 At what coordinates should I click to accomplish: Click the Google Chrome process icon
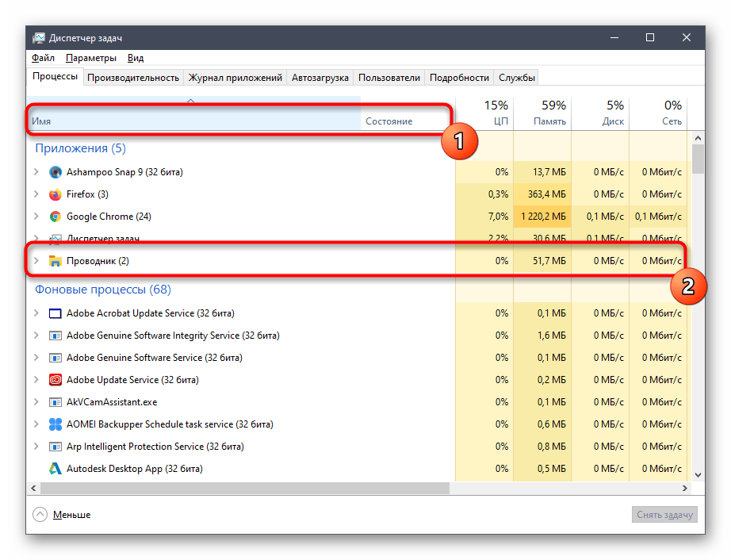click(x=55, y=217)
